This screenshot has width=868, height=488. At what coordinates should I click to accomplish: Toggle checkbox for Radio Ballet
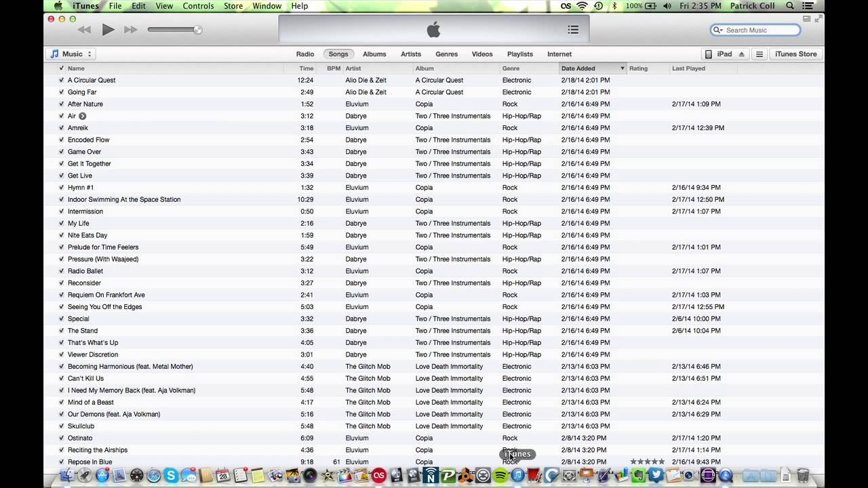point(61,271)
